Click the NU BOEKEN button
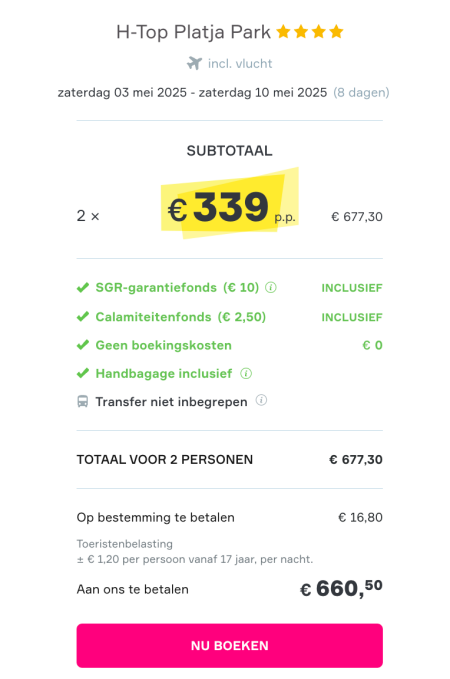 pyautogui.click(x=230, y=645)
